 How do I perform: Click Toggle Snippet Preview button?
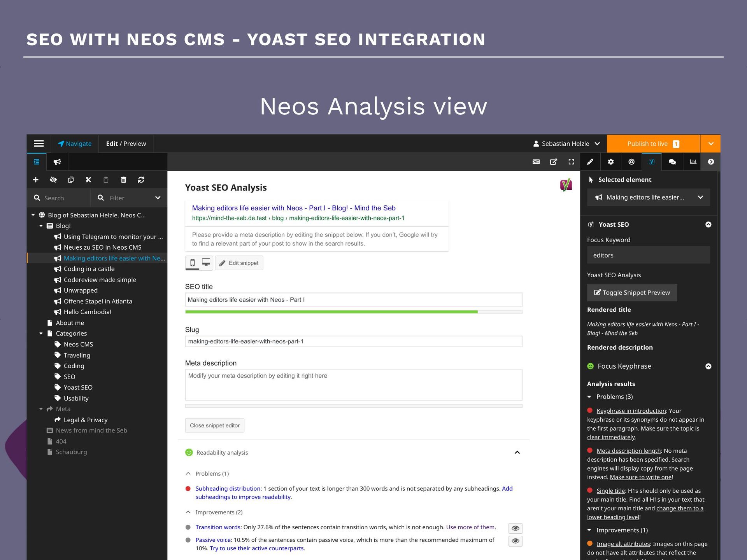coord(632,292)
